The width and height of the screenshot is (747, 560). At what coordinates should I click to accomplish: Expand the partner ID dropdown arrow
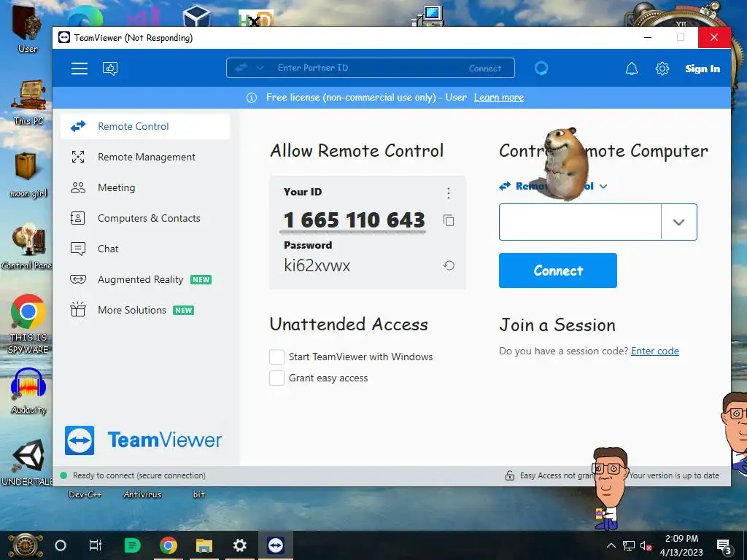(679, 222)
